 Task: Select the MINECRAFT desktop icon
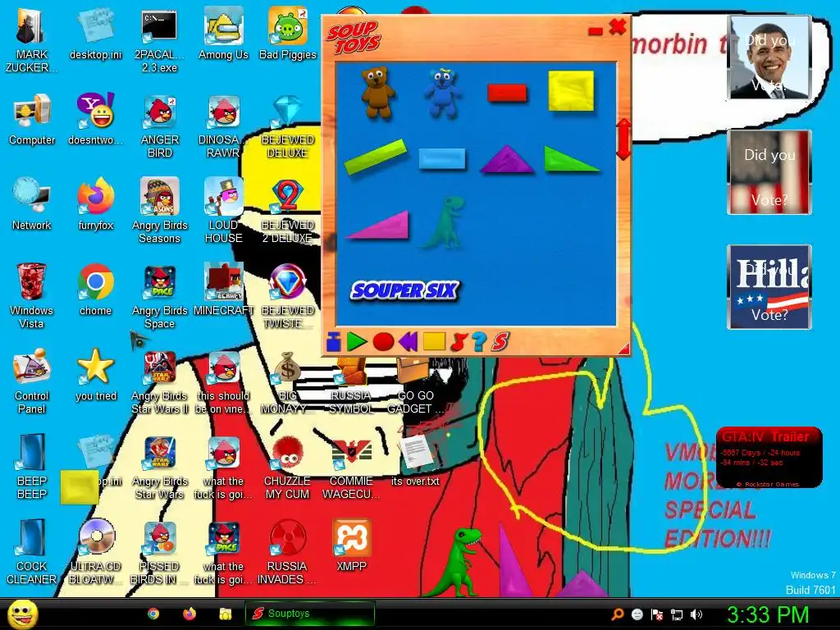click(223, 290)
